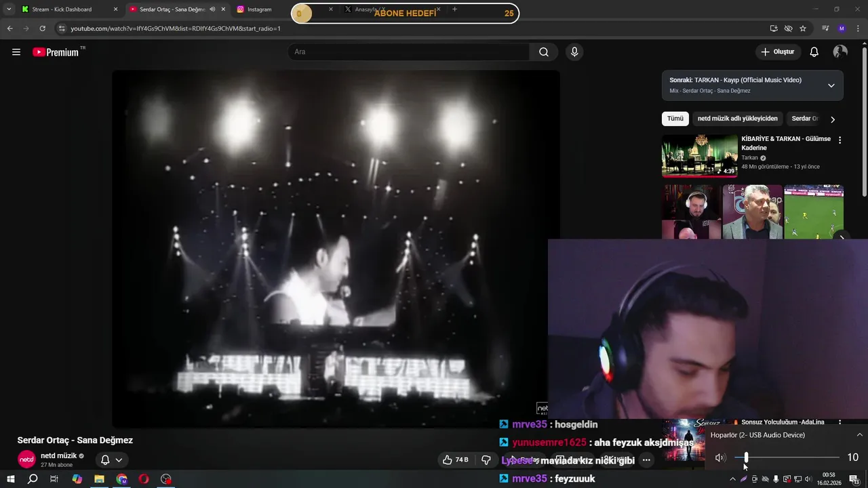Open the Chrome profile M avatar
868x488 pixels.
point(842,28)
